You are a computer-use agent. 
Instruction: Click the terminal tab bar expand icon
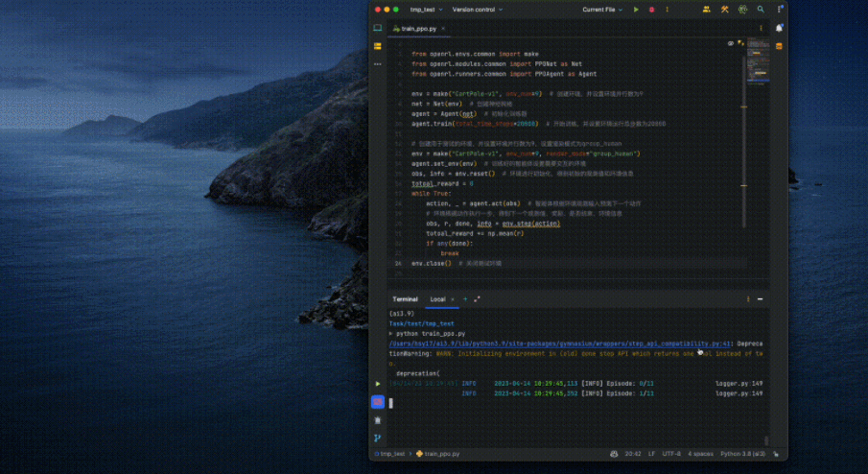pyautogui.click(x=477, y=299)
